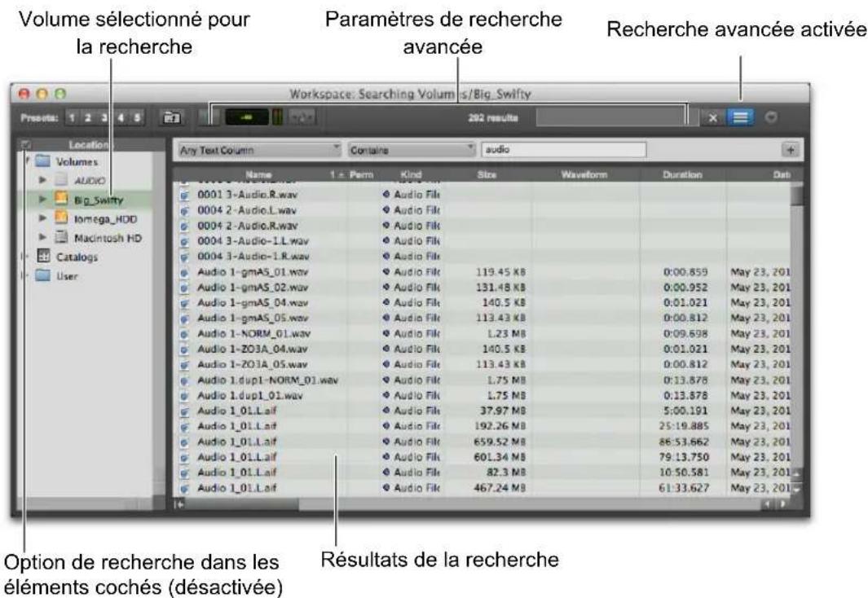The width and height of the screenshot is (868, 598).
Task: Click the AUDIO volume drive icon
Action: [61, 180]
